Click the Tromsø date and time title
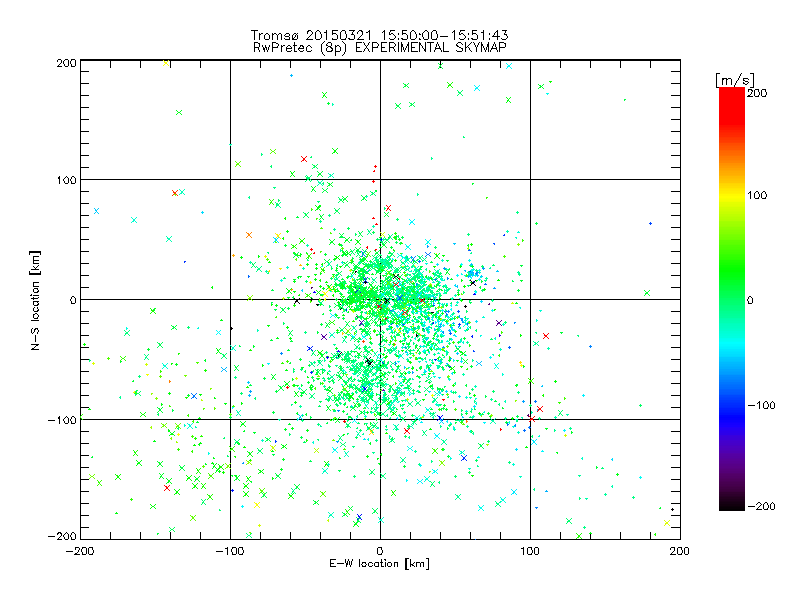 click(x=380, y=35)
